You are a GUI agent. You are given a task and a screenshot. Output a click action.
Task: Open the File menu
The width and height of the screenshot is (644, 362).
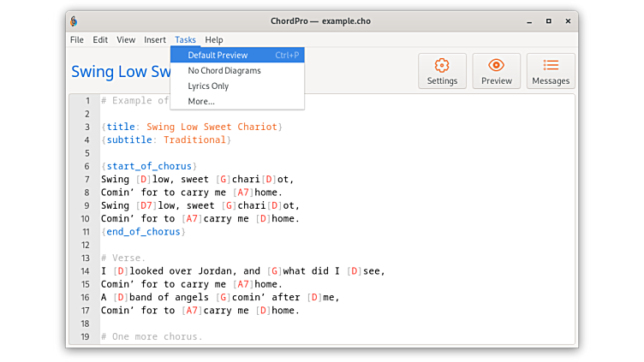click(77, 40)
